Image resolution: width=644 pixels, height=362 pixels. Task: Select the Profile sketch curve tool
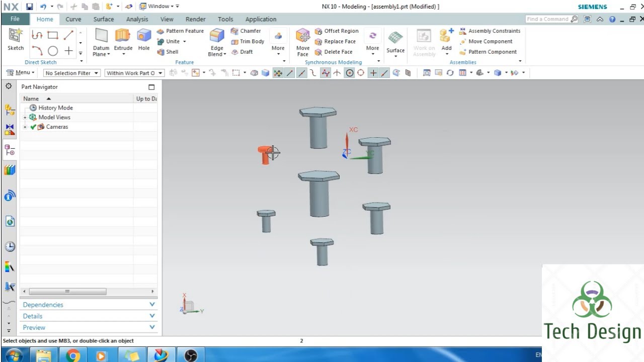[x=37, y=35]
